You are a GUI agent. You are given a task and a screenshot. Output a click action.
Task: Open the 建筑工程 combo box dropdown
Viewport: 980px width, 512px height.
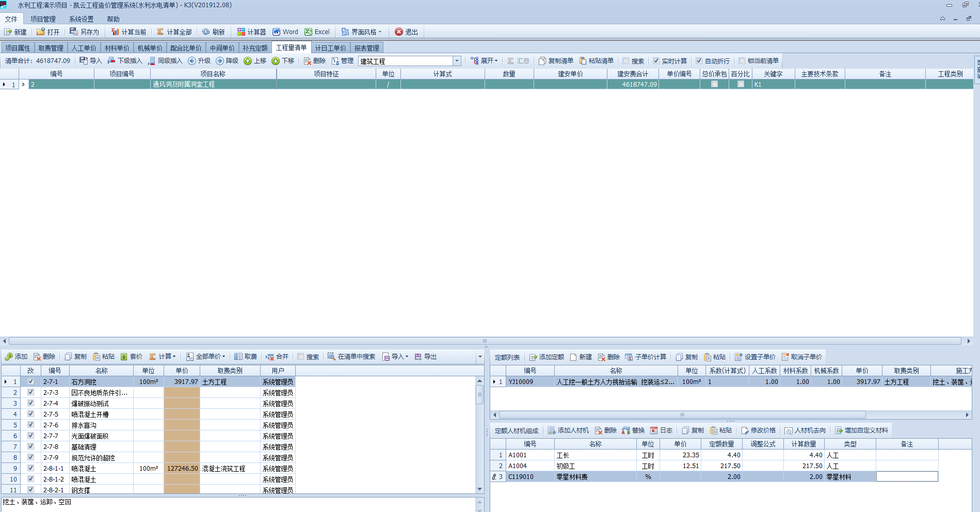click(x=457, y=61)
